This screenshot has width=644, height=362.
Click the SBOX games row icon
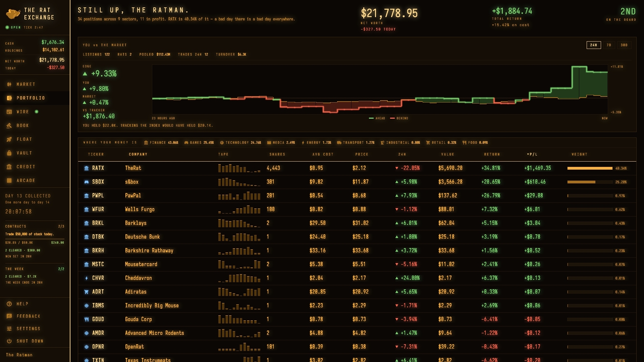click(87, 182)
